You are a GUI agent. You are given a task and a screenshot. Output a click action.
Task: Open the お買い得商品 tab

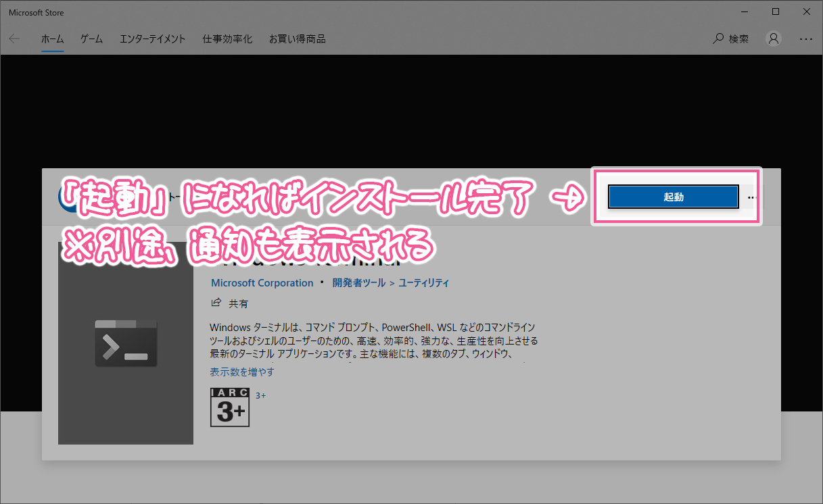coord(297,39)
